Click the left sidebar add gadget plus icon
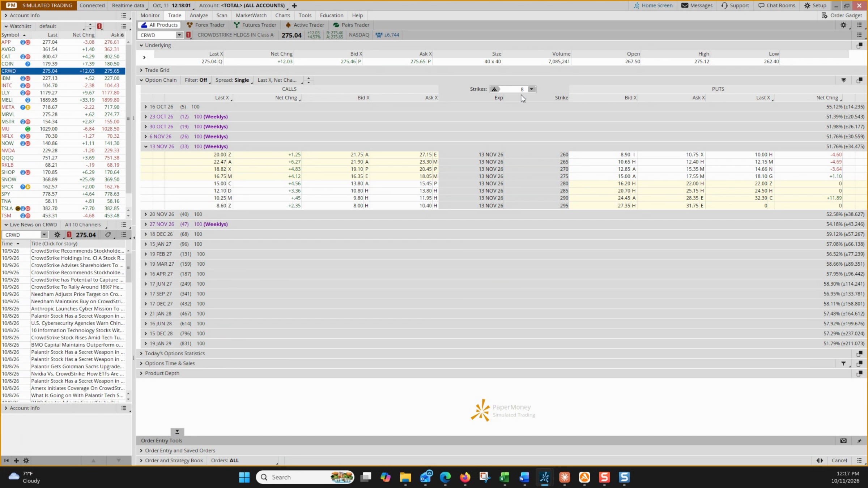This screenshot has height=488, width=868. (16, 461)
